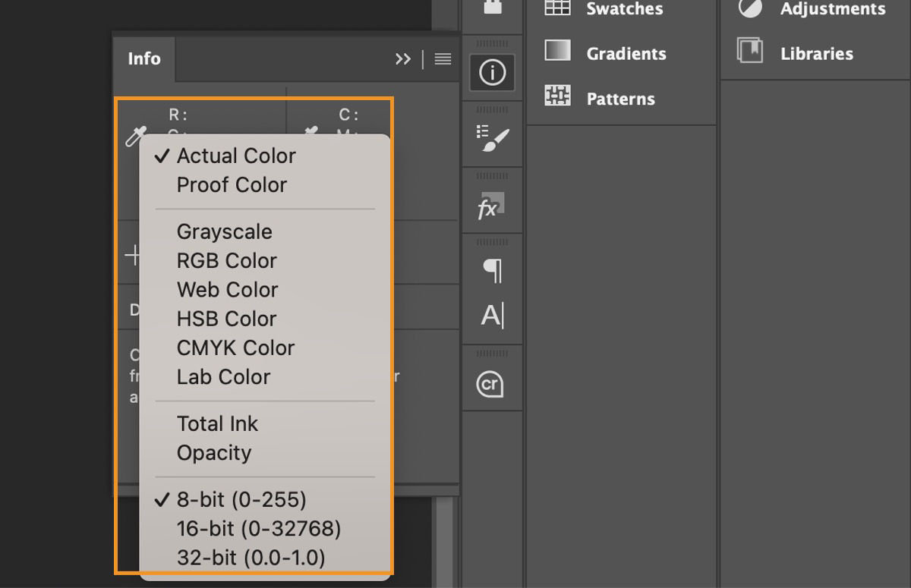This screenshot has width=911, height=588.
Task: Switch readout to 16-bit (0-32768)
Action: point(258,529)
